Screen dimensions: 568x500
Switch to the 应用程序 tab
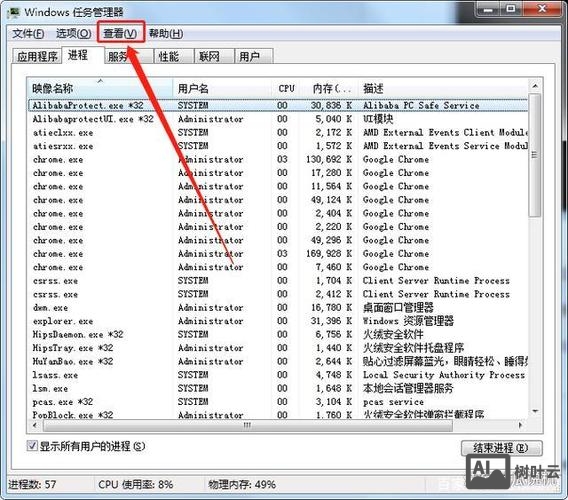[37, 56]
